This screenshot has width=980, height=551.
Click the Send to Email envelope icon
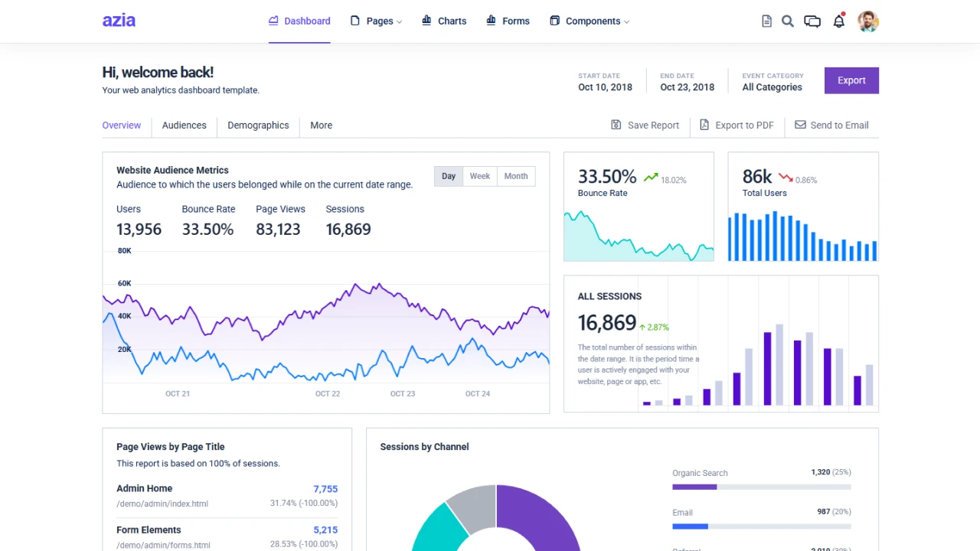coord(800,125)
